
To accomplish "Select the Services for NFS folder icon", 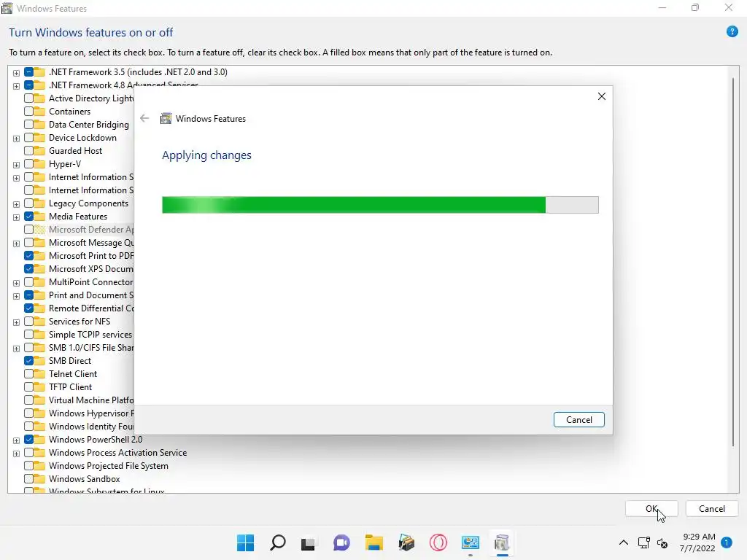I will pyautogui.click(x=39, y=322).
